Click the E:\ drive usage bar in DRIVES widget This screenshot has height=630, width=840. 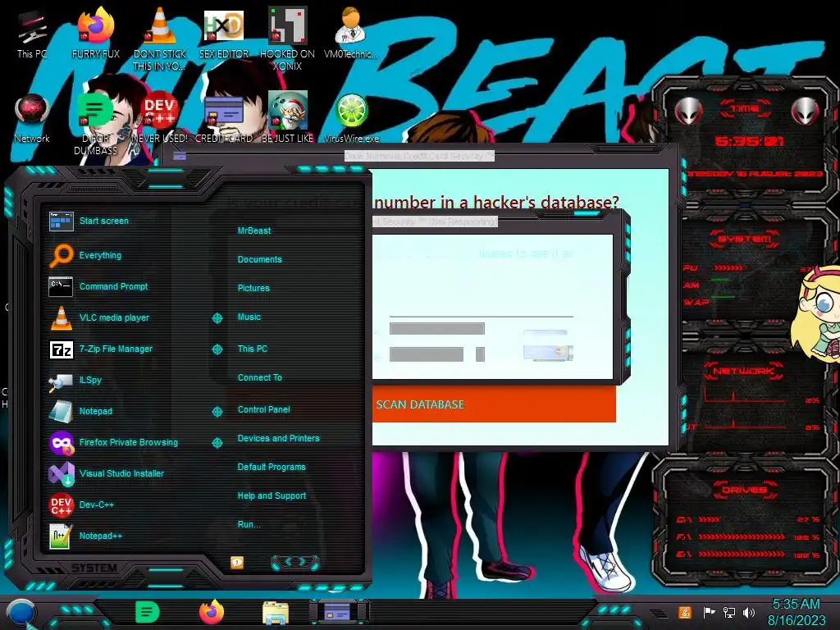click(741, 554)
